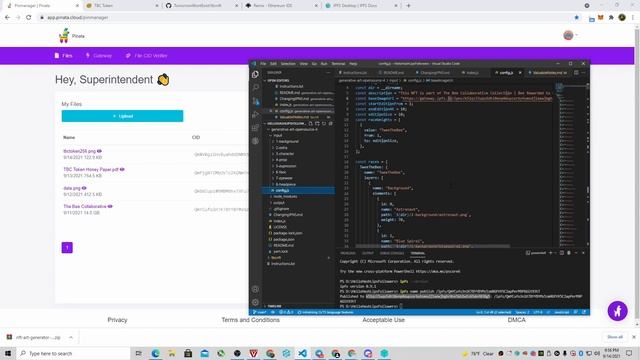Open the Terminal menu in VS Code
The width and height of the screenshot is (640, 360).
(x=338, y=64)
